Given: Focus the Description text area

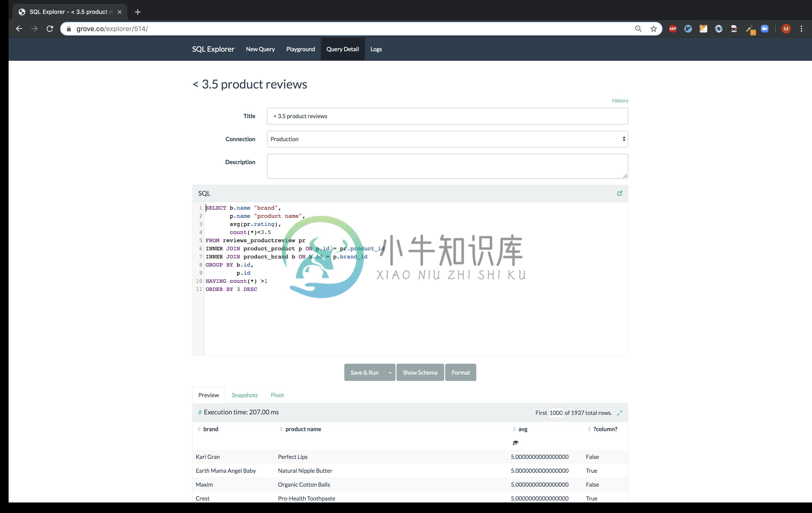Looking at the screenshot, I should [447, 166].
